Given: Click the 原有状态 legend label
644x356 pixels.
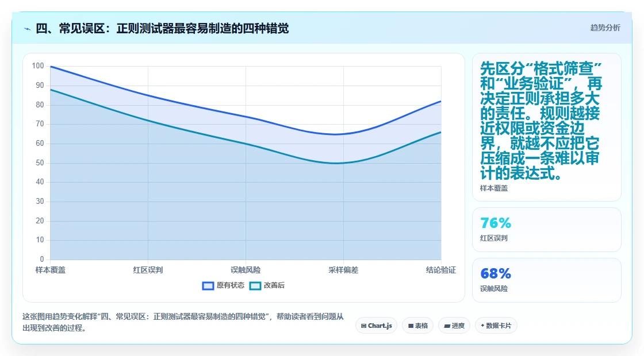Looking at the screenshot, I should pos(231,285).
